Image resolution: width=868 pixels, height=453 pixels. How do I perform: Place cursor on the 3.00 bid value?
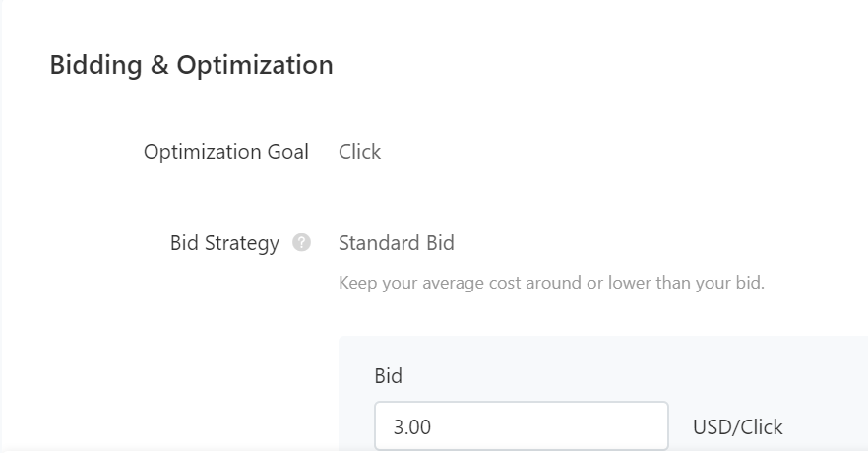coord(411,427)
